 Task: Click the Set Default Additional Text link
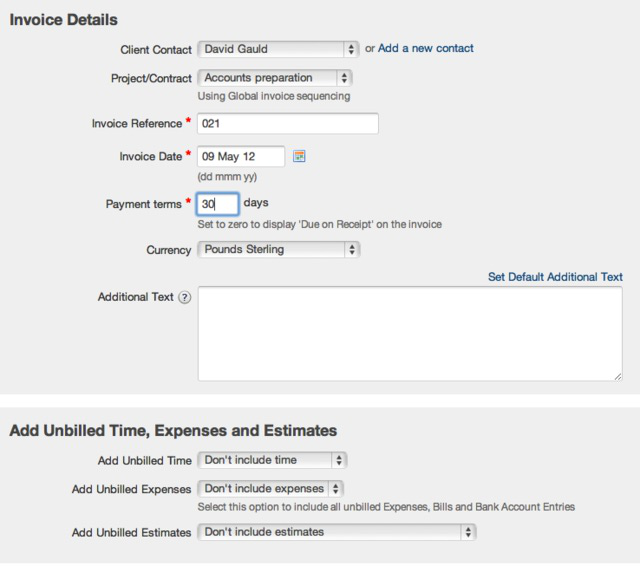(555, 277)
